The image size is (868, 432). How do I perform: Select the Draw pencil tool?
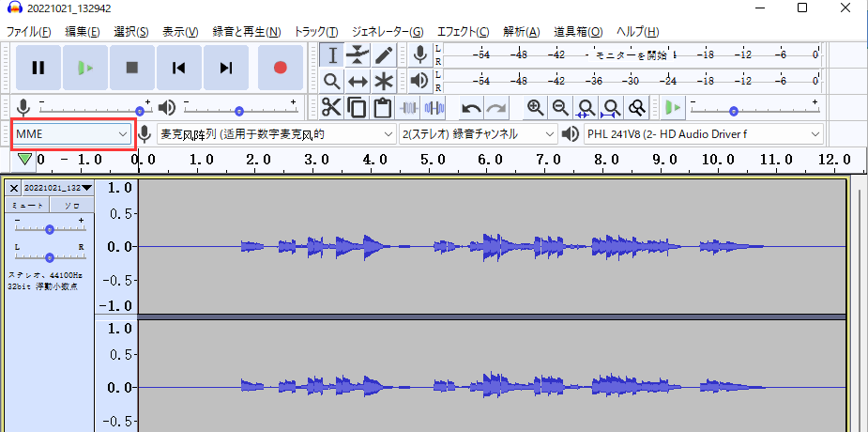[x=384, y=55]
